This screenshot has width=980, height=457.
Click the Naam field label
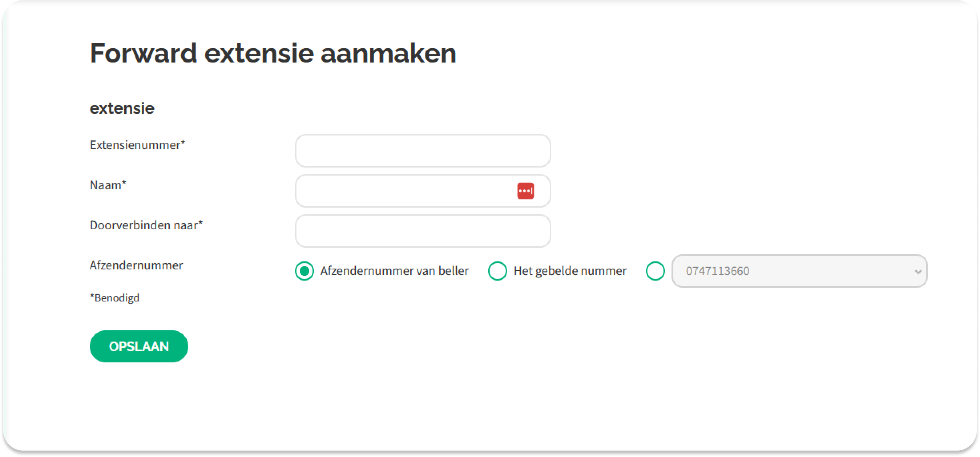[106, 185]
